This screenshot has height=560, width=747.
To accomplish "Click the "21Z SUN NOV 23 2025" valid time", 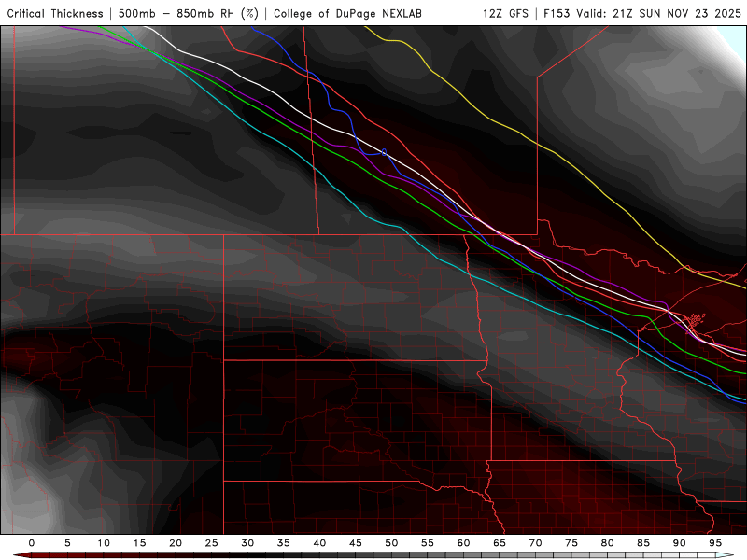I will click(x=677, y=13).
